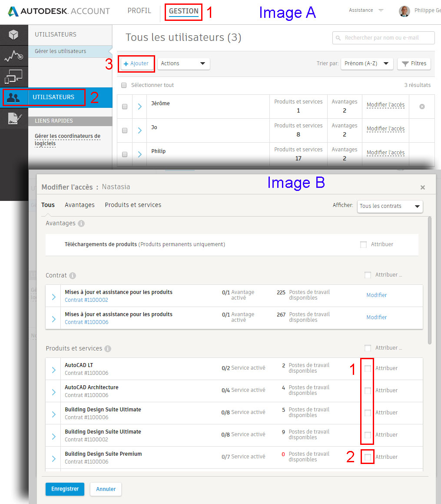Open the contracts document icon in sidebar
Image resolution: width=441 pixels, height=504 pixels.
click(x=15, y=118)
